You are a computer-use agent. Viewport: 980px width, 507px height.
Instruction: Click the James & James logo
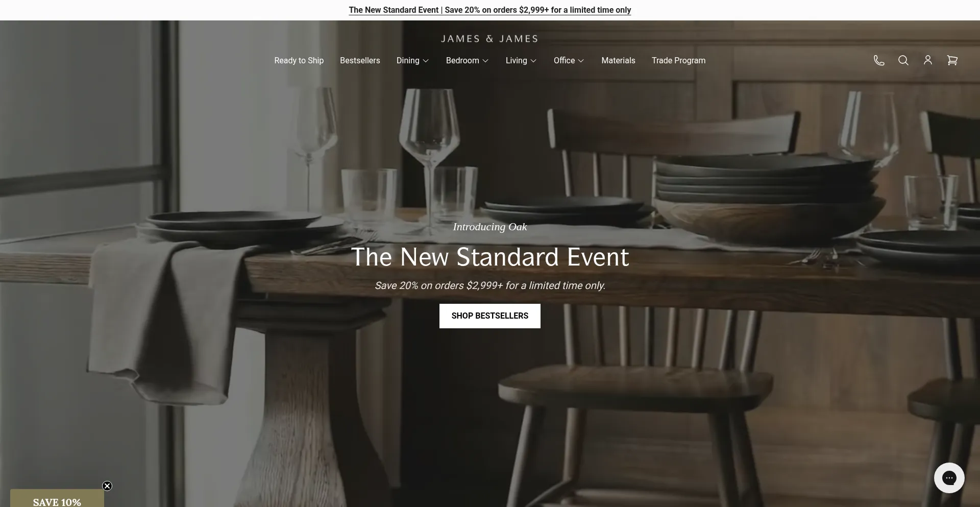pos(489,39)
